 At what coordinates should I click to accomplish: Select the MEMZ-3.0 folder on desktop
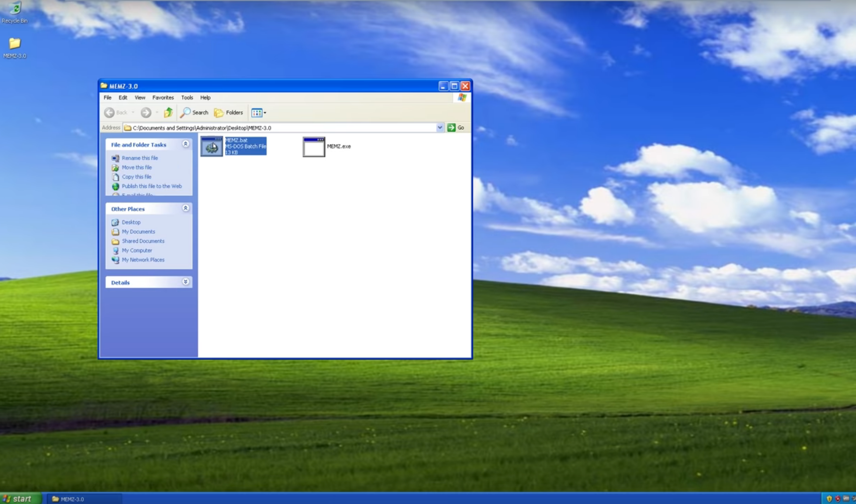15,48
